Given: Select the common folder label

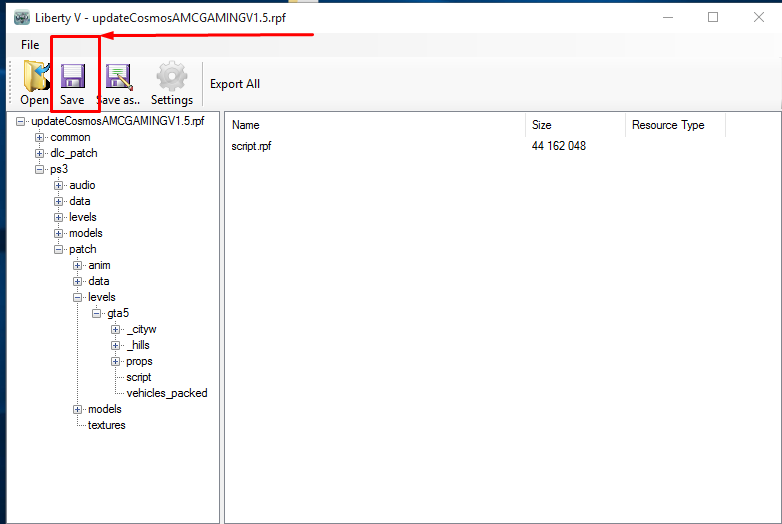Looking at the screenshot, I should [70, 137].
